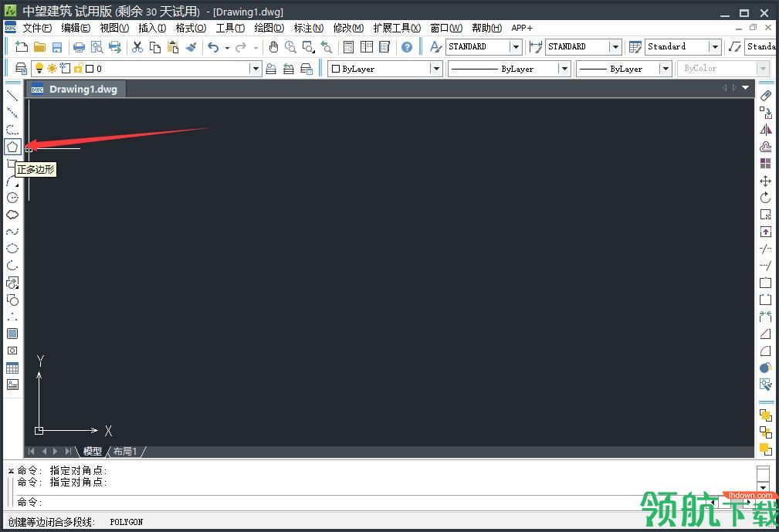Select the Line drawing tool

(x=12, y=96)
